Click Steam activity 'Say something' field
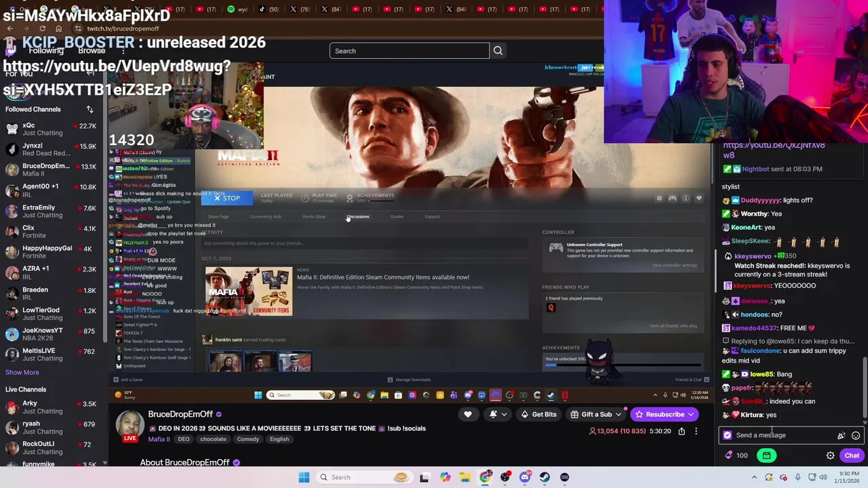This screenshot has height=488, width=868. (x=365, y=243)
